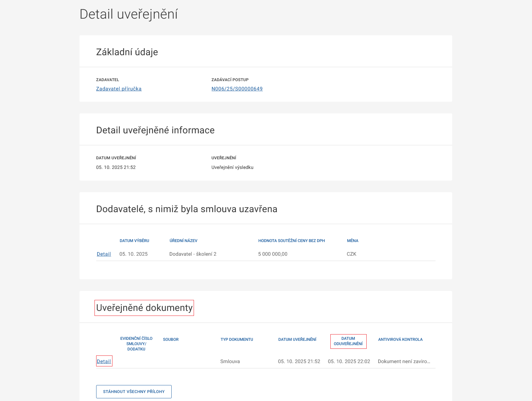Sort suppliers by Datum výběru column

pos(134,241)
